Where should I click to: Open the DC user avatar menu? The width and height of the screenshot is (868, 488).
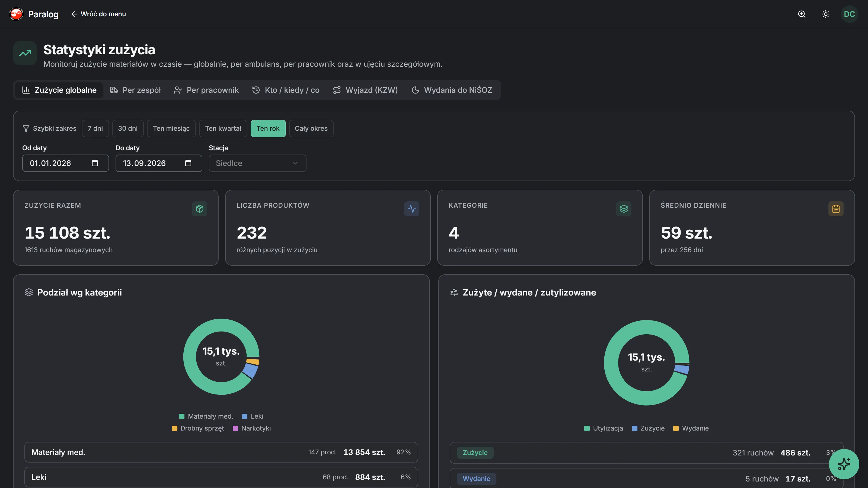point(849,14)
